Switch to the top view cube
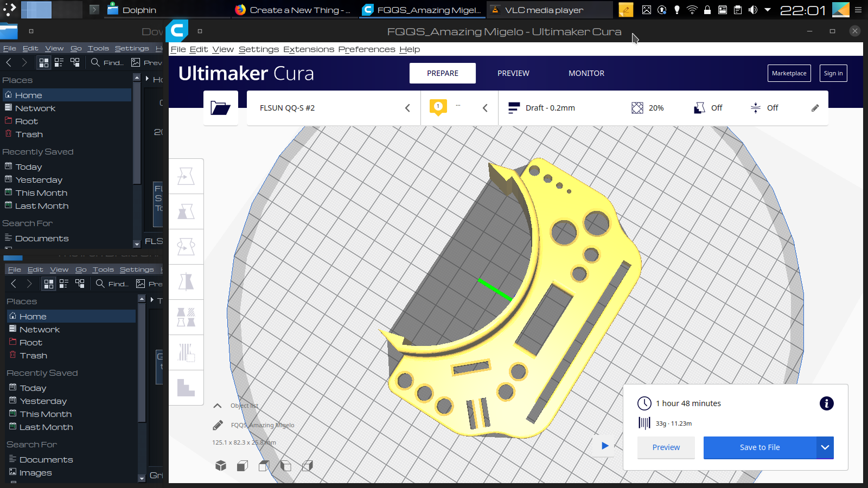Viewport: 868px width, 488px height. [264, 466]
